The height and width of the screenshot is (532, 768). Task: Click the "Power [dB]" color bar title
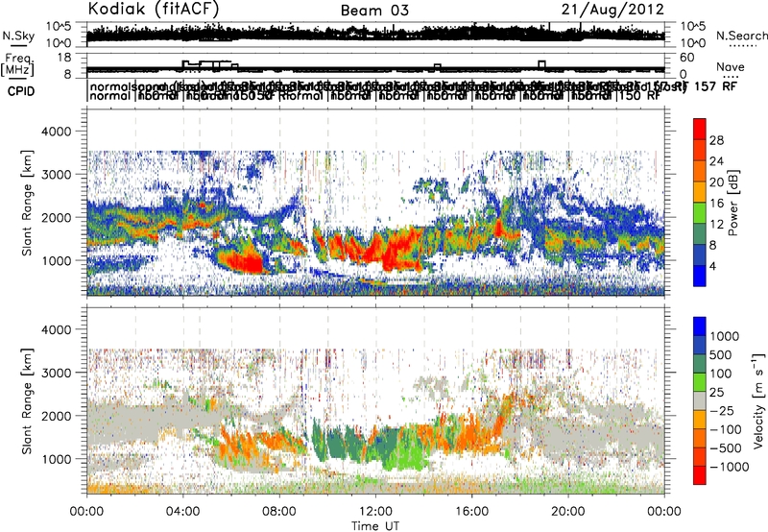pos(733,203)
